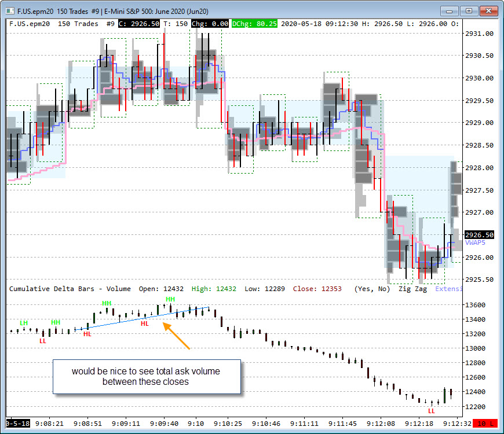Click the 13600 delta scale label
Image resolution: width=504 pixels, height=434 pixels.
pyautogui.click(x=475, y=305)
